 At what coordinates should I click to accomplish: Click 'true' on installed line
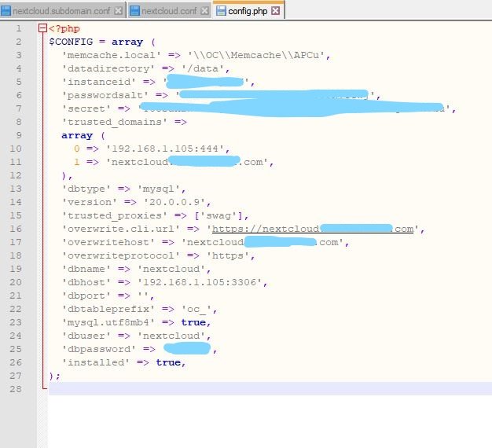tap(168, 362)
